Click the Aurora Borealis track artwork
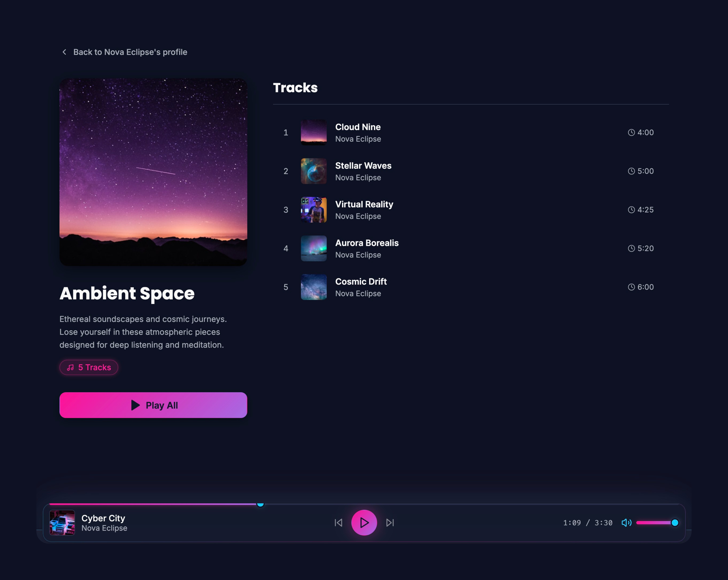The image size is (728, 580). (x=313, y=249)
